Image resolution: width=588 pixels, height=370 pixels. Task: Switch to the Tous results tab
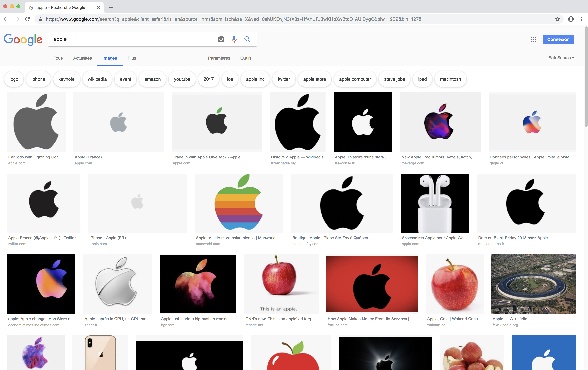58,58
